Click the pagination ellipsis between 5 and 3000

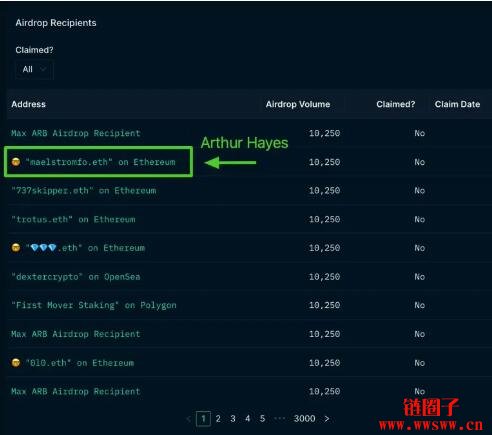279,419
